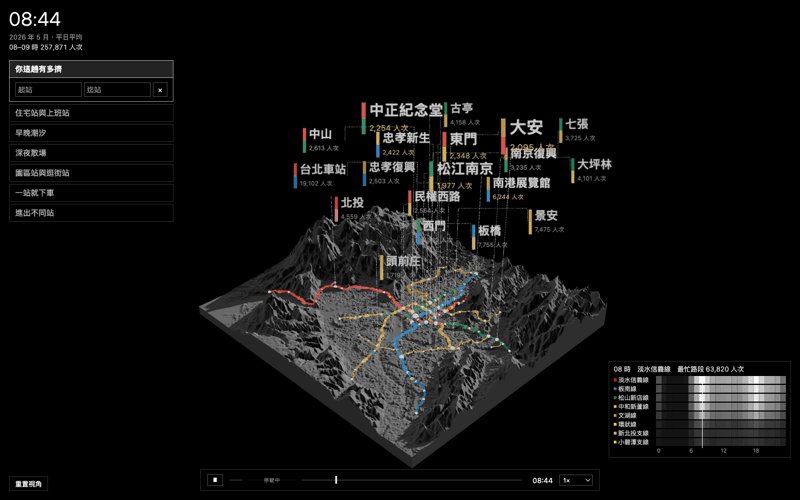Click the timeline slider handle
Viewport: 800px width, 500px height.
pos(336,480)
